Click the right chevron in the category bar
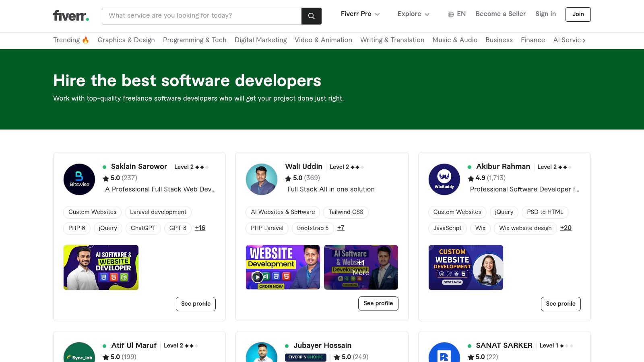The height and width of the screenshot is (362, 644). (x=584, y=40)
